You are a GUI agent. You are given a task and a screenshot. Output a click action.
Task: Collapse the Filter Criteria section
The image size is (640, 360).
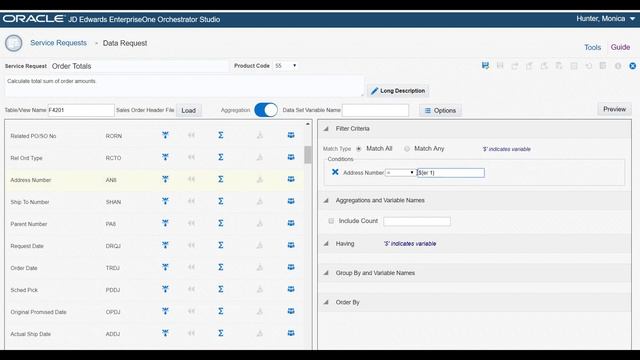pos(326,129)
